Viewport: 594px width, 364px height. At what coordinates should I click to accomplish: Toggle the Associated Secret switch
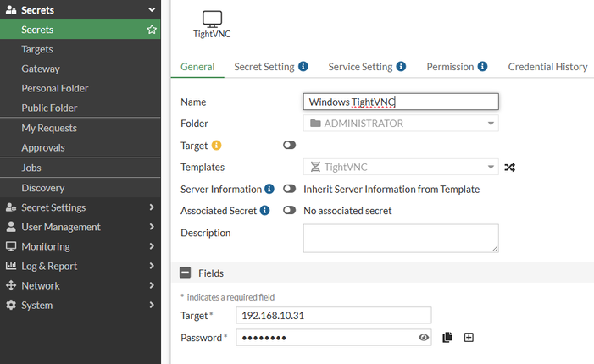click(289, 211)
